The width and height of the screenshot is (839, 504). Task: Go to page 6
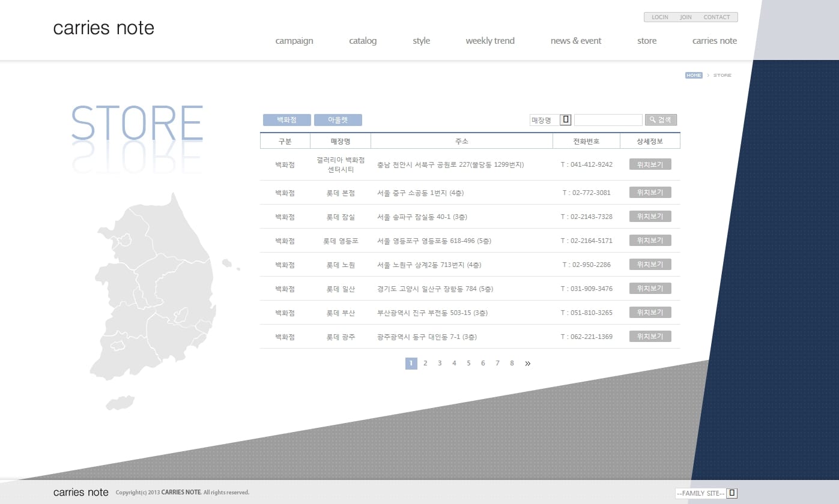pos(483,363)
